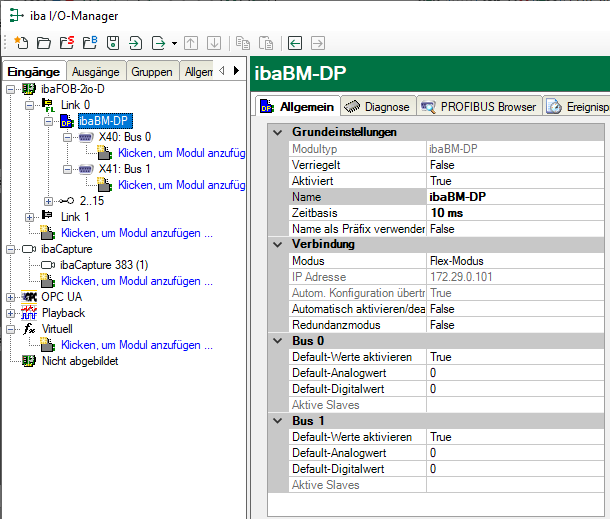610x519 pixels.
Task: Switch to the Ausgänge tab
Action: (x=96, y=72)
